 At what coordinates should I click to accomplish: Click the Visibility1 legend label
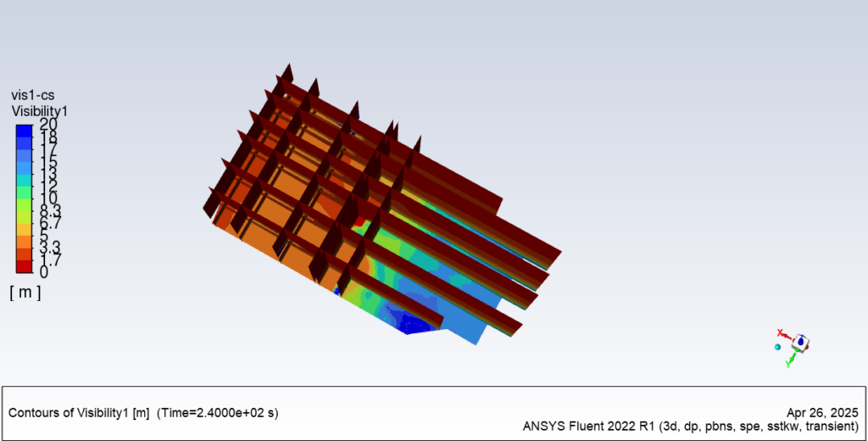click(39, 111)
